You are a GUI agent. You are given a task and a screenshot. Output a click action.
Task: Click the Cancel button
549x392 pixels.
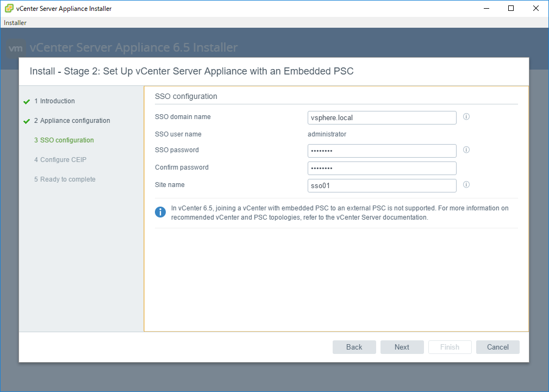click(x=497, y=347)
